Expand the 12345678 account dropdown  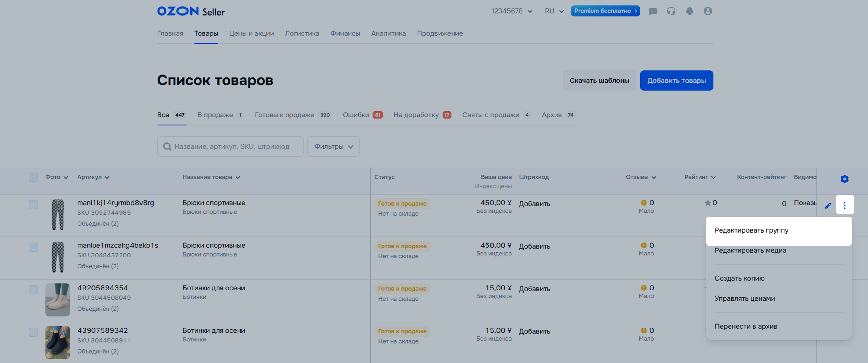point(512,11)
